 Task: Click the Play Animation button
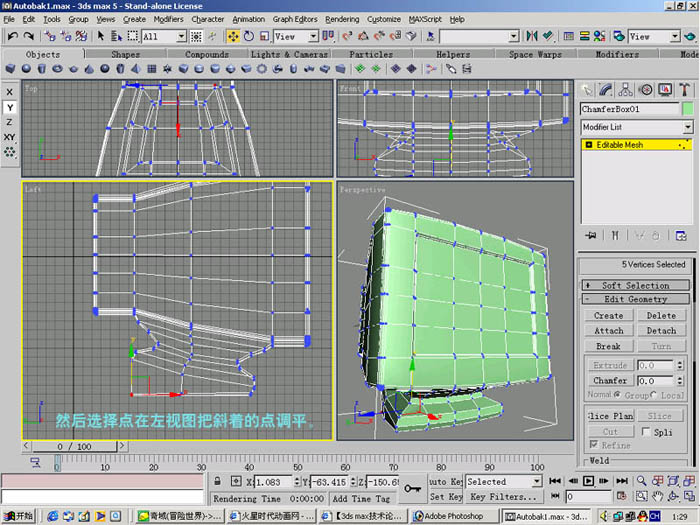588,481
